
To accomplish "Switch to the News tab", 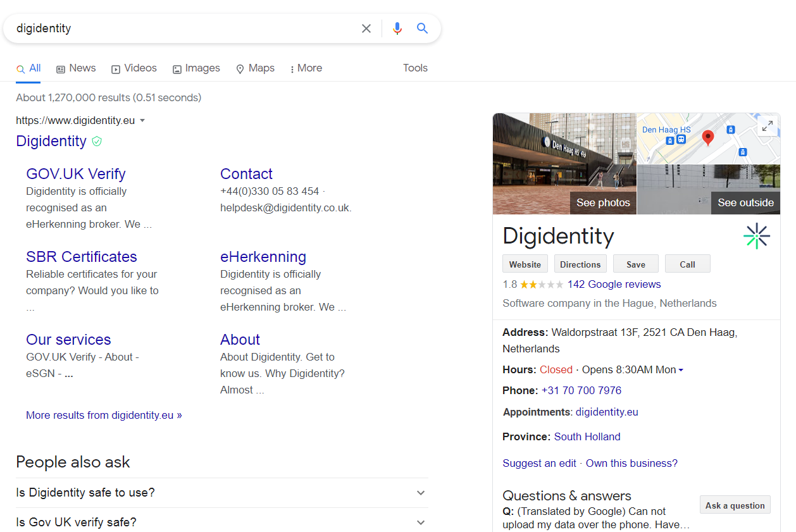I will click(x=76, y=68).
